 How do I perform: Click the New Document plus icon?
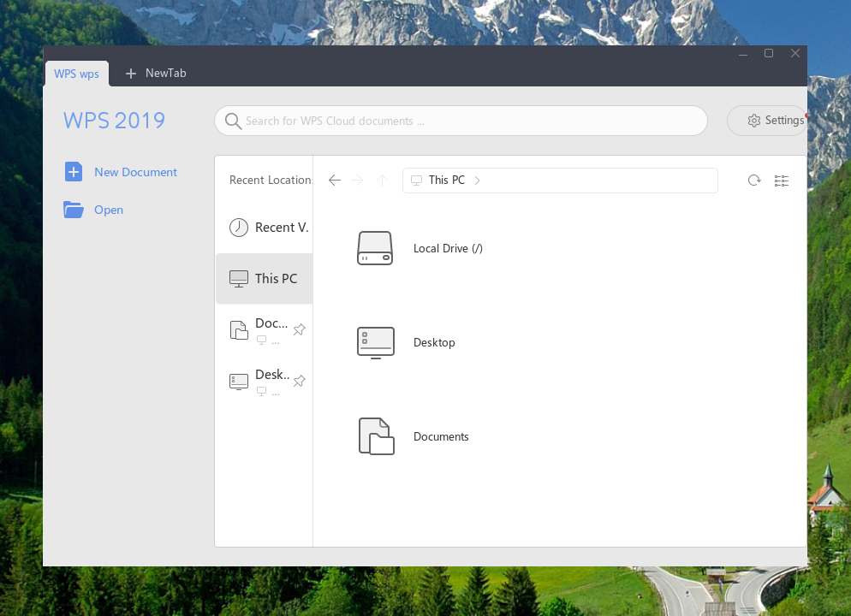pos(74,172)
